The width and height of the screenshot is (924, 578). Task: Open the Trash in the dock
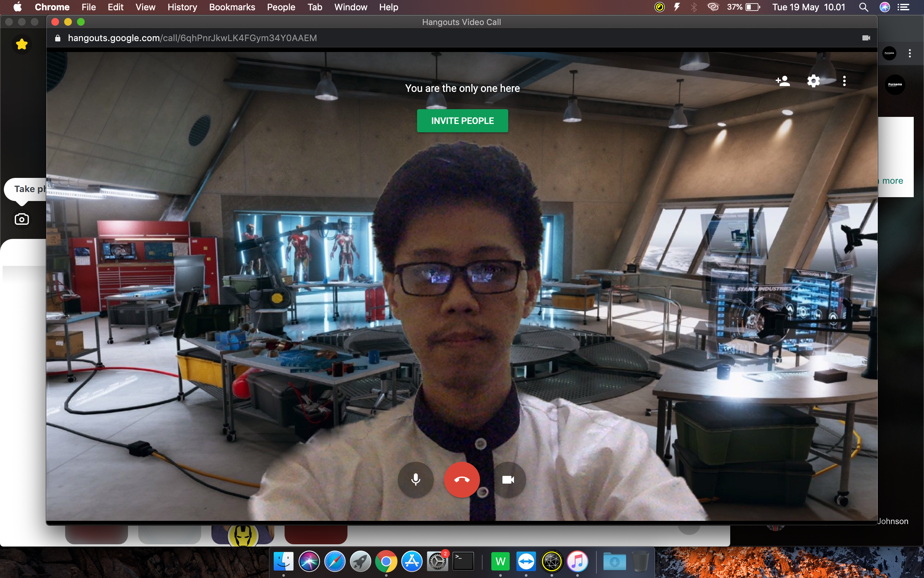coord(640,561)
